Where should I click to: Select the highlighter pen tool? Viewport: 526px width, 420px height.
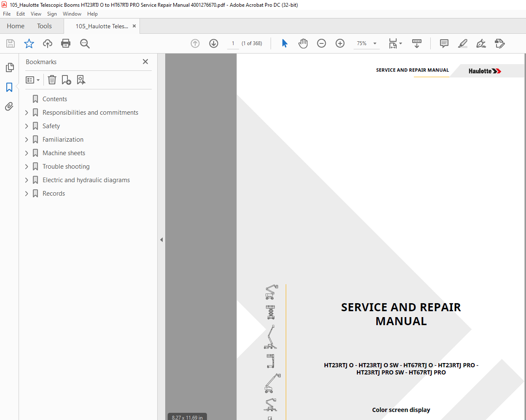click(463, 43)
